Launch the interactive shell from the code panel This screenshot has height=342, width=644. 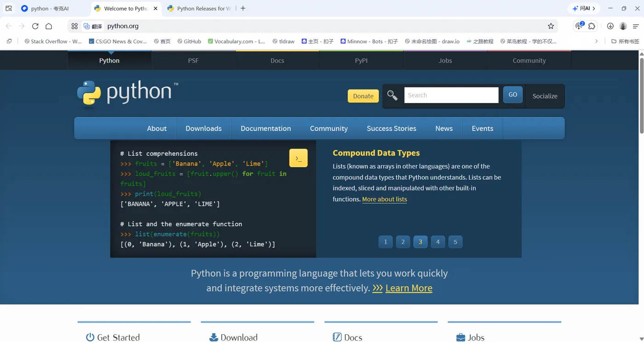click(x=298, y=158)
